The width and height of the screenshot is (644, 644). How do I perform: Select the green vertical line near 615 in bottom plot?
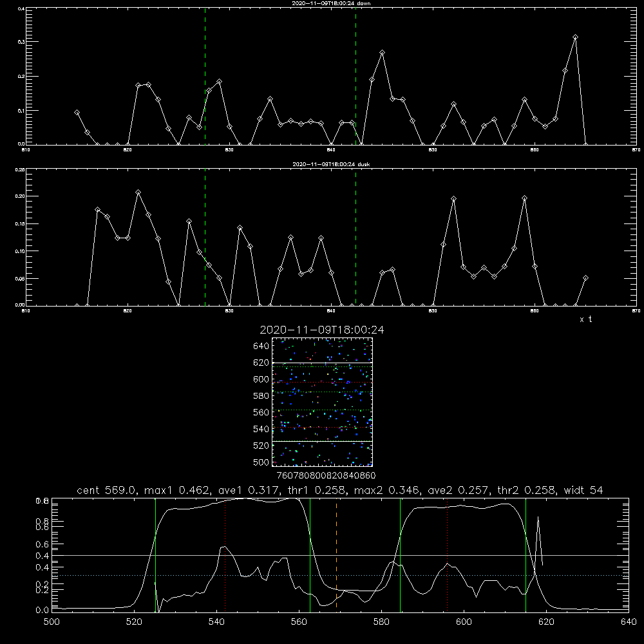[526, 555]
